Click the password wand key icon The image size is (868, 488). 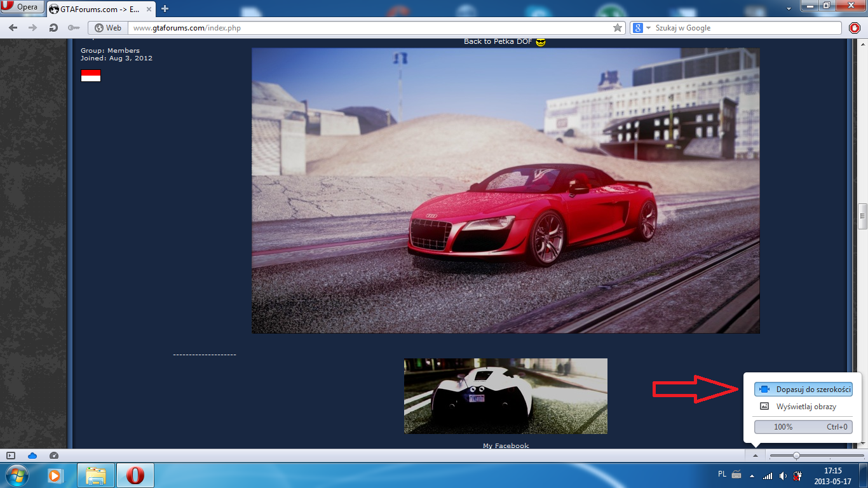tap(74, 28)
